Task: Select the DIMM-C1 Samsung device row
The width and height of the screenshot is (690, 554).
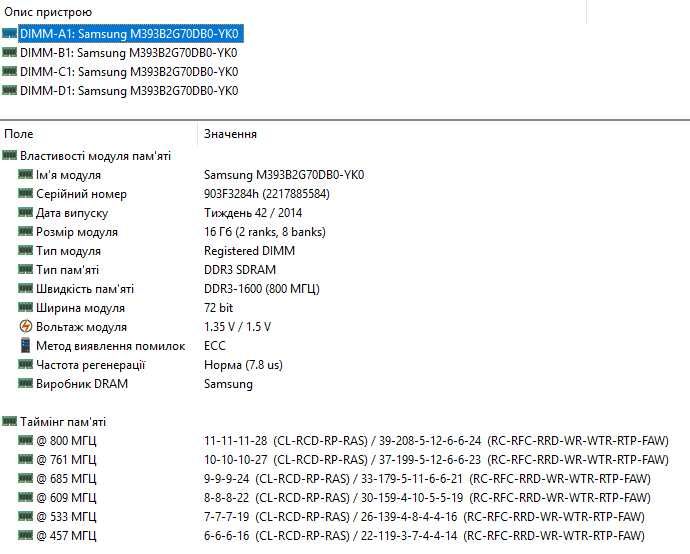Action: [x=129, y=72]
